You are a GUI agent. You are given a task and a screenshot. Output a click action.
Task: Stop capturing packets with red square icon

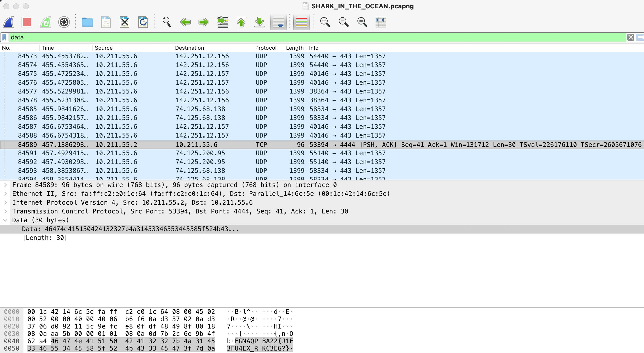tap(27, 22)
